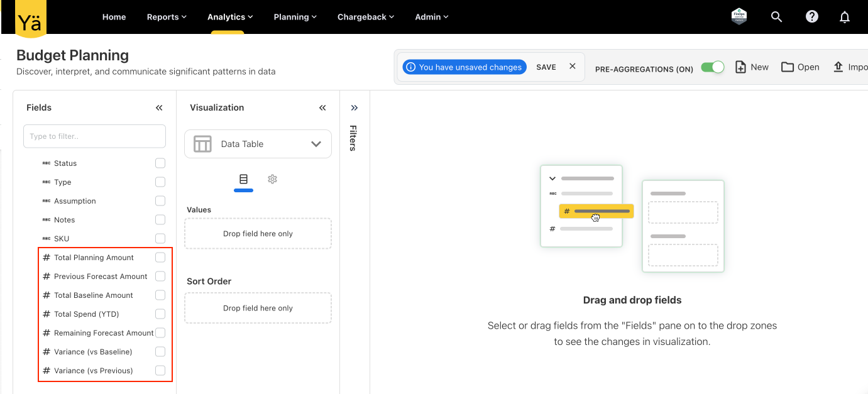Open the help question mark icon
This screenshot has width=868, height=394.
811,17
